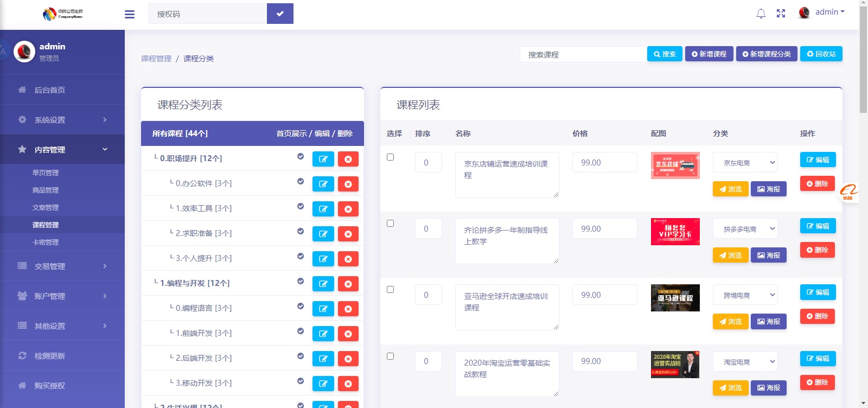
Task: Click 编辑 for the 京东店铺 course
Action: coord(818,160)
